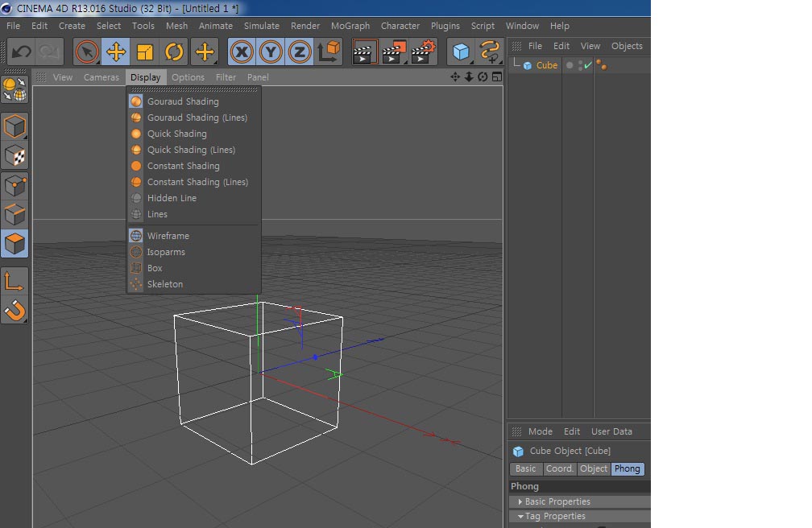The height and width of the screenshot is (528, 812).
Task: Toggle Y axis lock
Action: 271,52
